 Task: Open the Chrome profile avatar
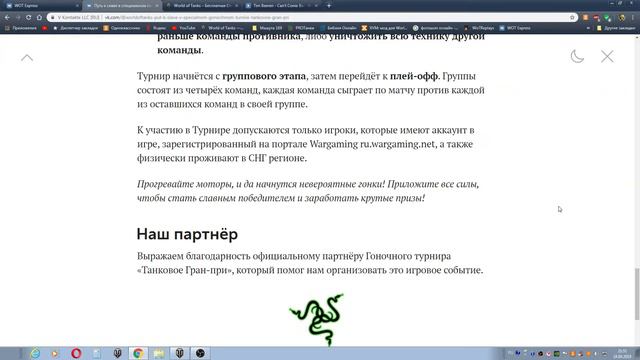coord(622,18)
